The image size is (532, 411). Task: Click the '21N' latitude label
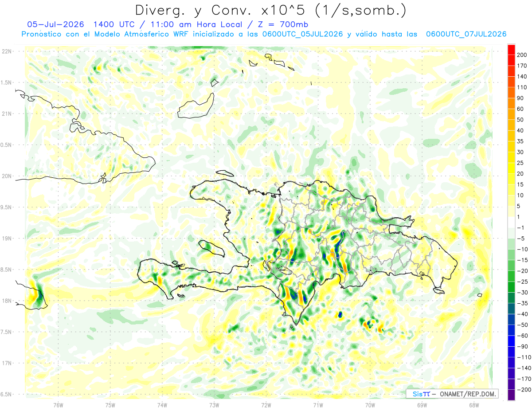(x=7, y=114)
